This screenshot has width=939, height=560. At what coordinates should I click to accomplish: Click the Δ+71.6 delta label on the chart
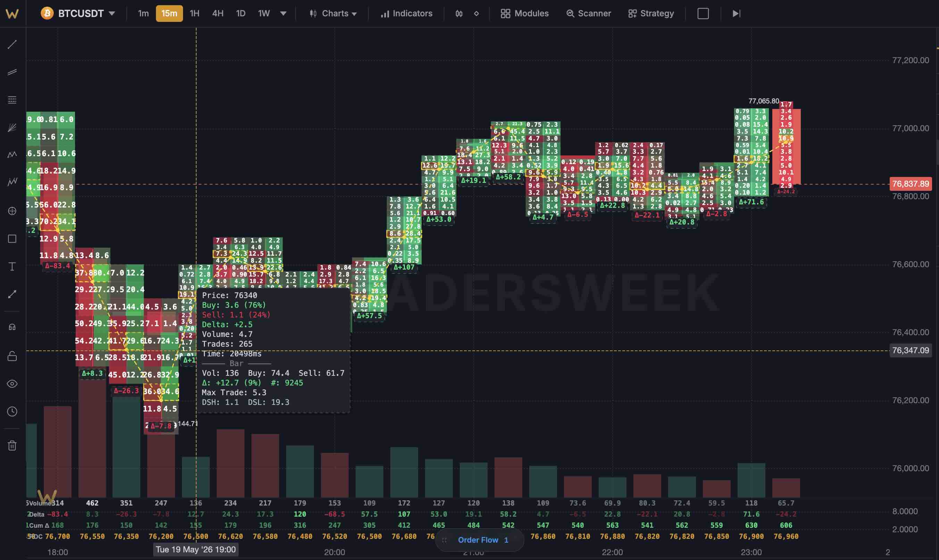pyautogui.click(x=751, y=202)
